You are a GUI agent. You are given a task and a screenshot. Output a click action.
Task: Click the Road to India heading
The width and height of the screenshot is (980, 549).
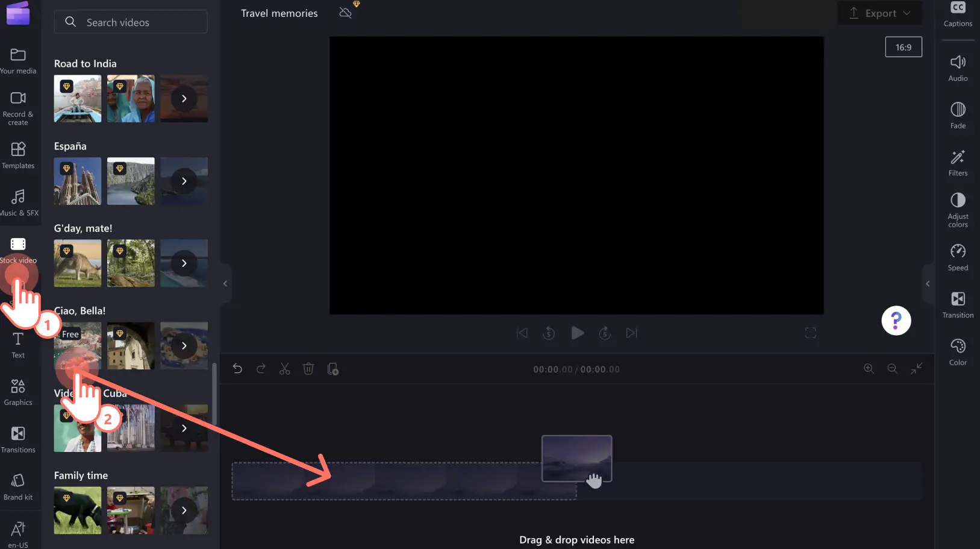(x=86, y=63)
